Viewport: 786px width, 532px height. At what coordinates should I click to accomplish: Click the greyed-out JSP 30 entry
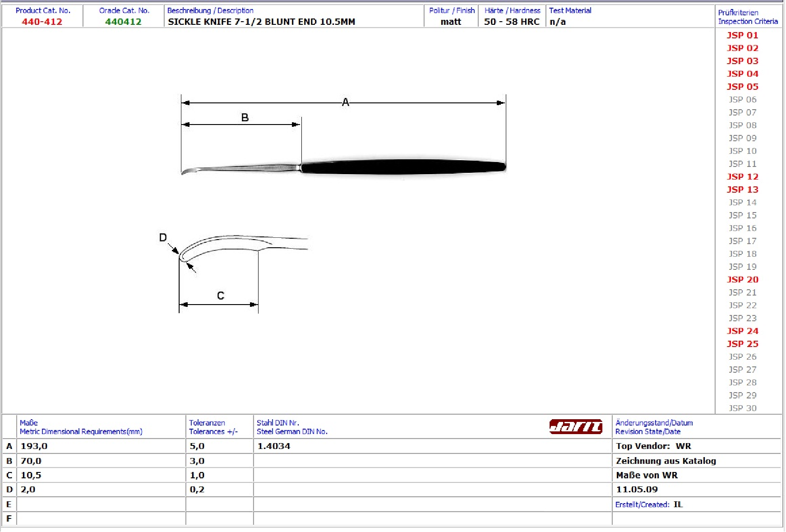coord(742,408)
